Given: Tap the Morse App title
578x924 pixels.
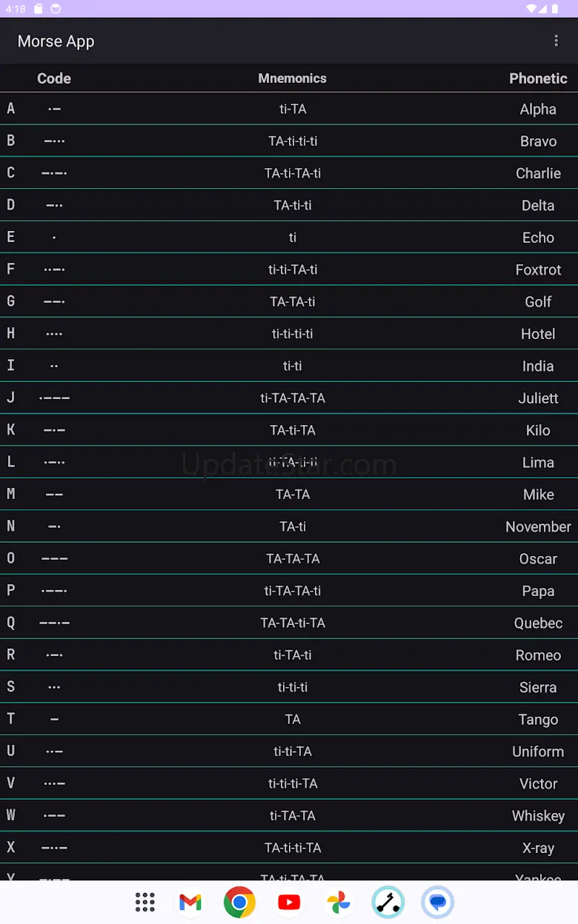Looking at the screenshot, I should click(x=56, y=41).
